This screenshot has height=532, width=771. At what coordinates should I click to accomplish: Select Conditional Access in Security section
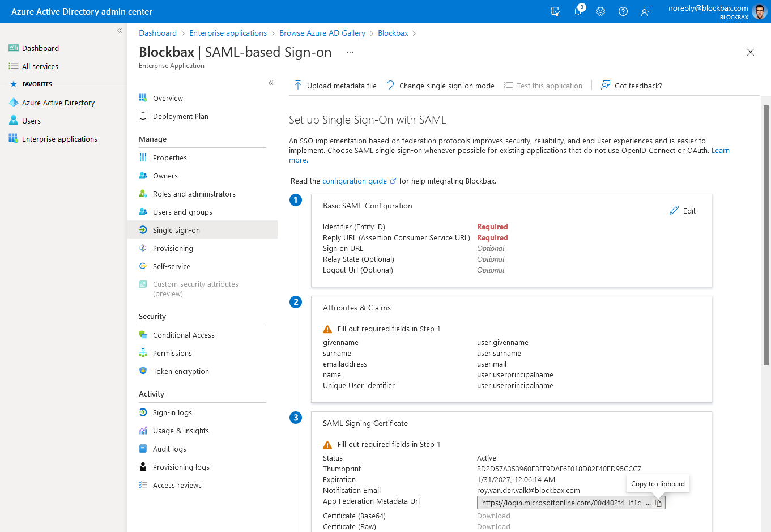pyautogui.click(x=184, y=335)
